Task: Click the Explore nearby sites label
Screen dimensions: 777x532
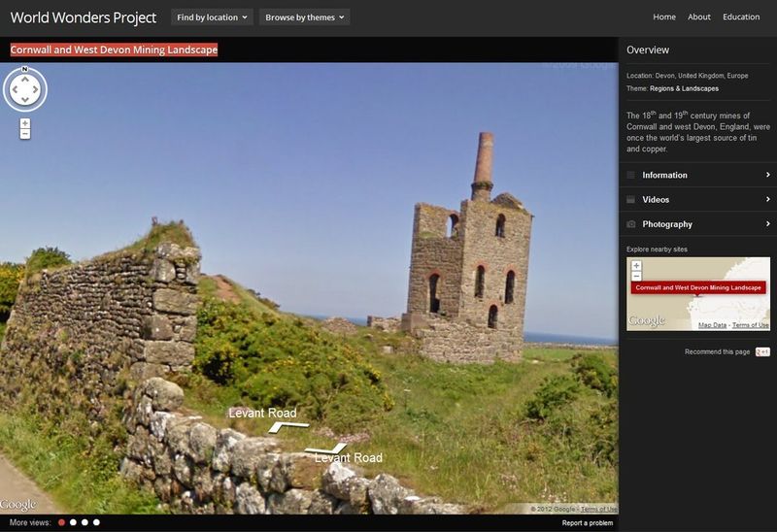Action: click(x=657, y=249)
